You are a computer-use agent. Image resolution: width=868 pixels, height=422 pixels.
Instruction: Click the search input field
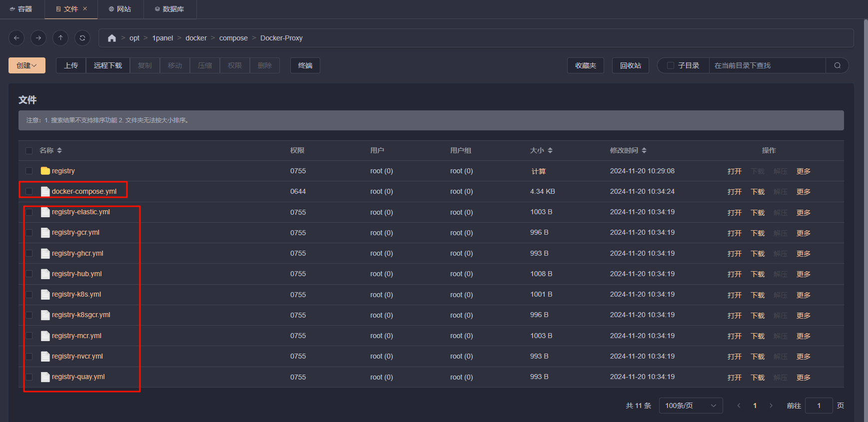point(767,65)
